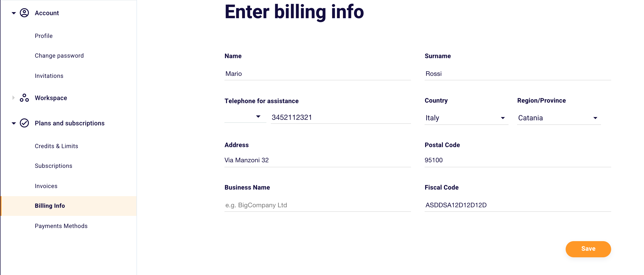
Task: Go to Payments Methods
Action: pyautogui.click(x=61, y=226)
